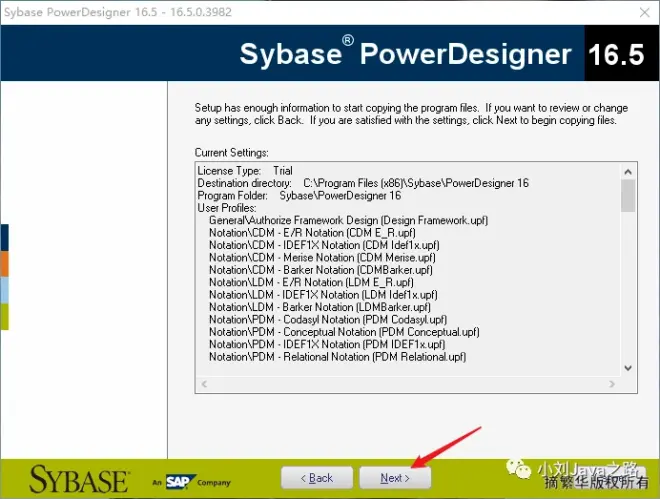Select the 'LDM - E/R Notation' line

tap(311, 282)
